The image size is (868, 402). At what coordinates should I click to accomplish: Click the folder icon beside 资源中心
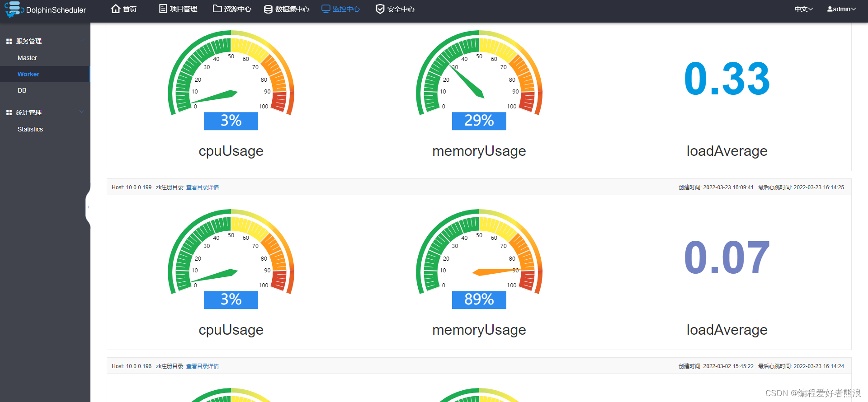[x=217, y=9]
